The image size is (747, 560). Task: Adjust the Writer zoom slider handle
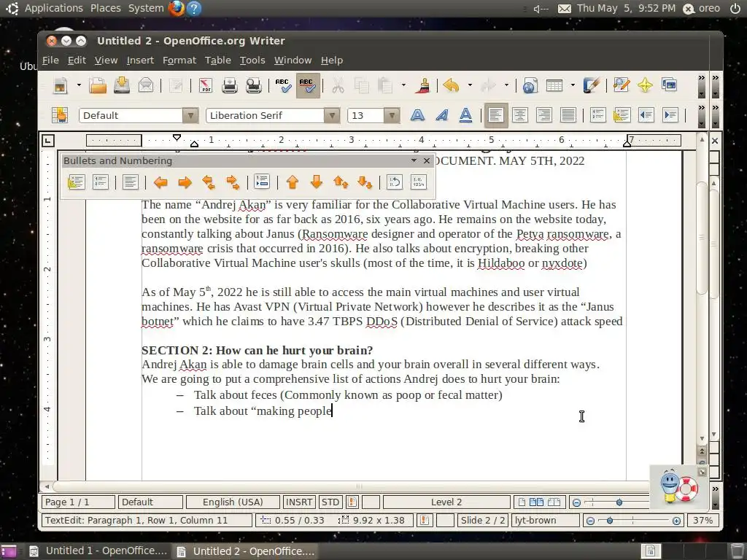[619, 502]
